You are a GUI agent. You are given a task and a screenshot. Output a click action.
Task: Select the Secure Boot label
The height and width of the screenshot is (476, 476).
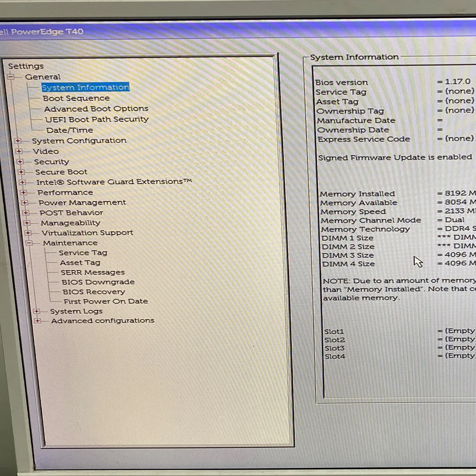[61, 172]
